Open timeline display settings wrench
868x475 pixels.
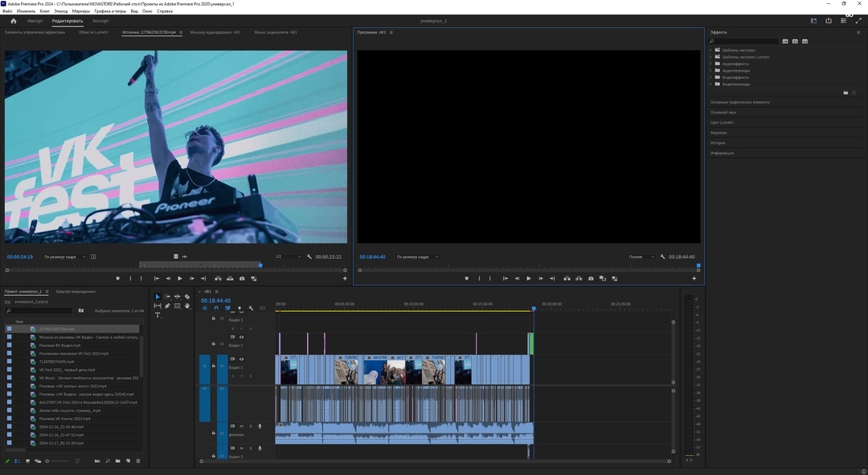251,309
